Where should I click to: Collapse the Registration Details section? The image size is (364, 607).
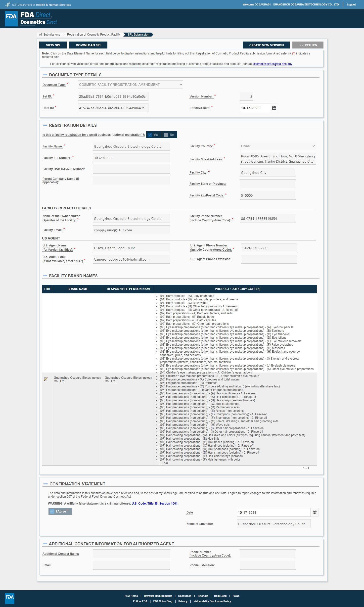[x=45, y=125]
